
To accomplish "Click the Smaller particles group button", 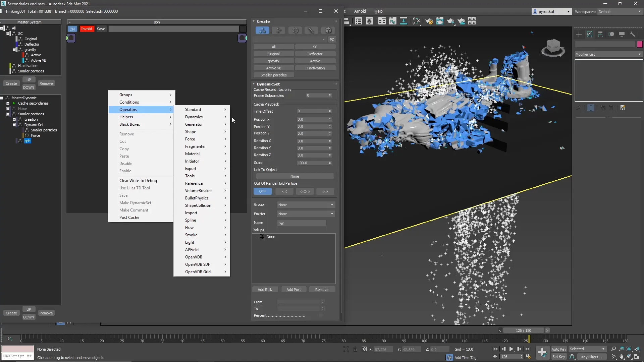I will pyautogui.click(x=274, y=75).
